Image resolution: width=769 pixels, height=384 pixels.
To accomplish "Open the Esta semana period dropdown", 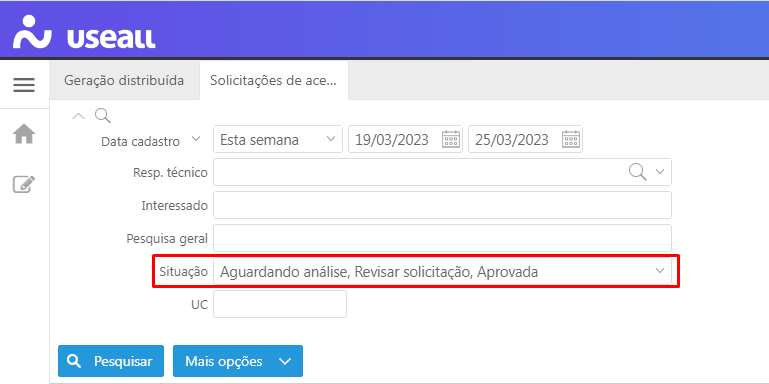I will point(278,139).
